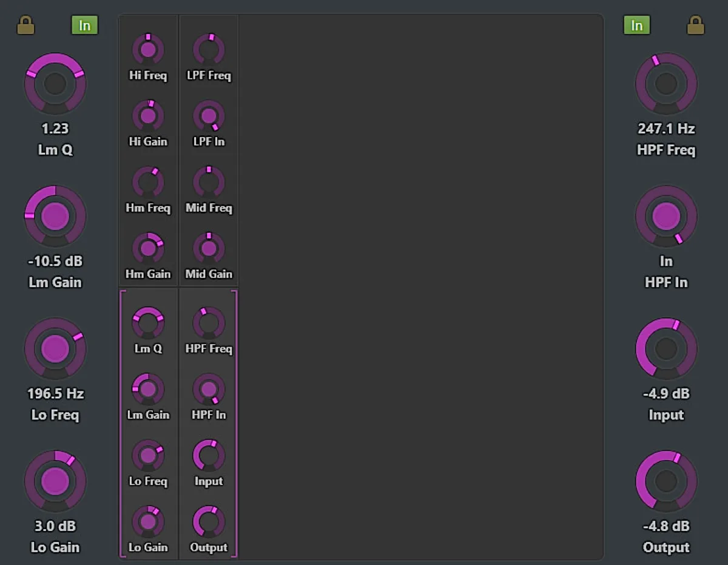The width and height of the screenshot is (728, 565).
Task: Click the 1.23 Lm Q value
Action: tap(55, 129)
